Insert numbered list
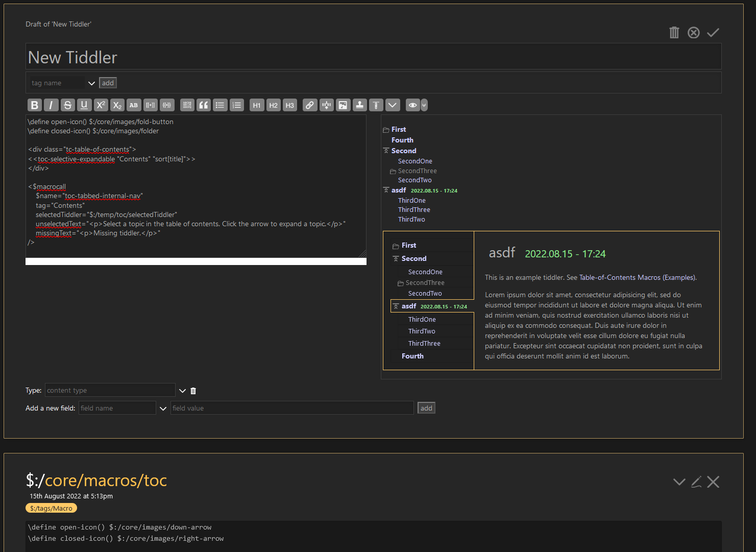The height and width of the screenshot is (552, 756). point(237,105)
